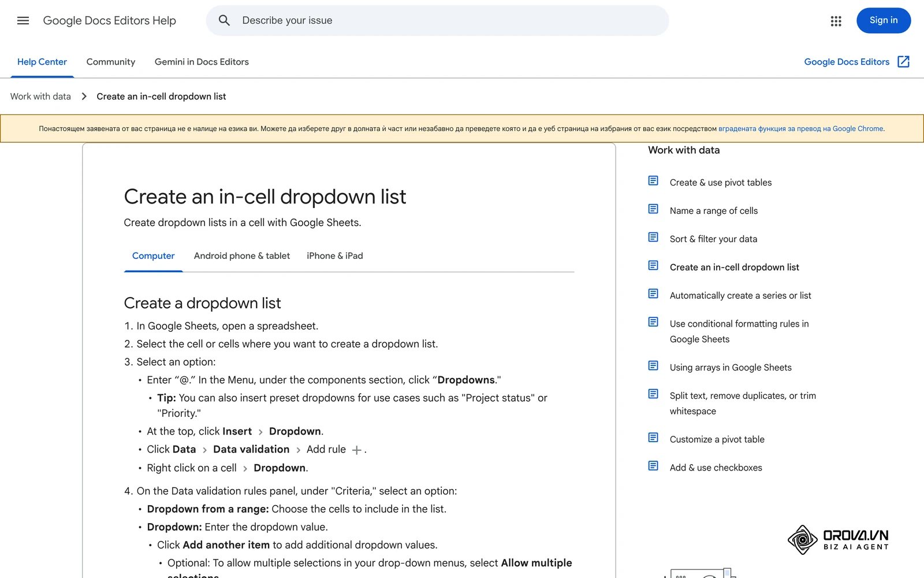This screenshot has width=924, height=578.
Task: Open Sort & filter your data article
Action: tap(713, 239)
